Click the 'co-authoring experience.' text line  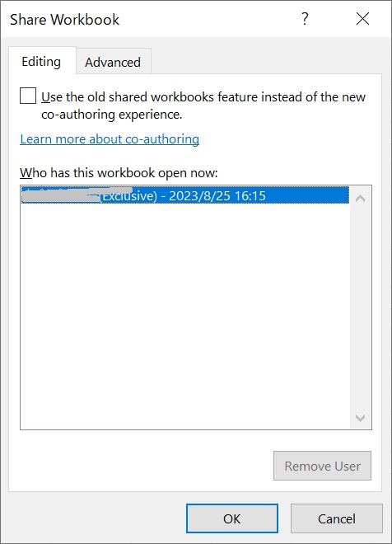(112, 114)
